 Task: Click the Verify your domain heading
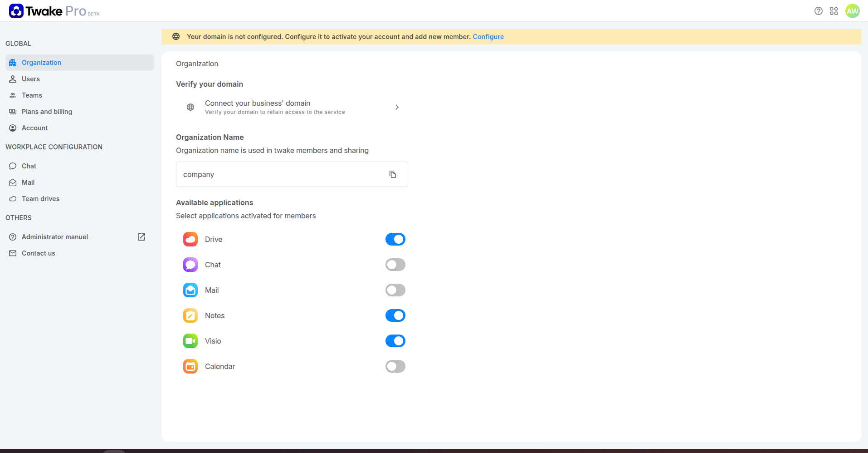(x=210, y=84)
